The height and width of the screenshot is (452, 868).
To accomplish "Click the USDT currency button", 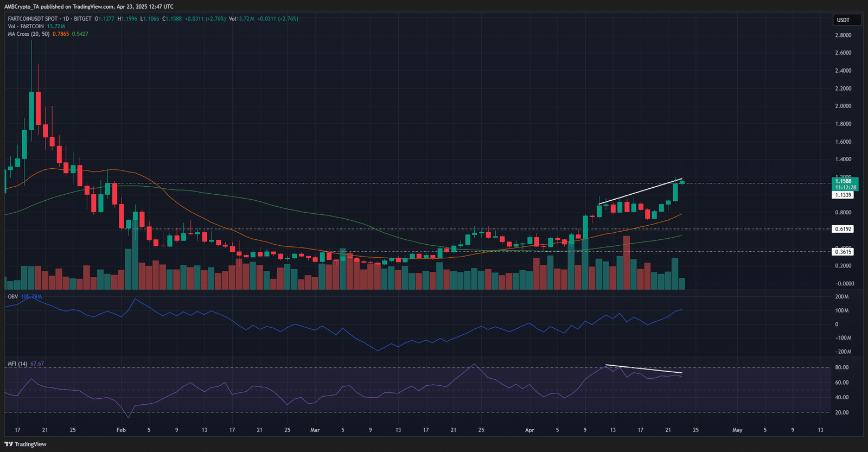I will pos(843,20).
